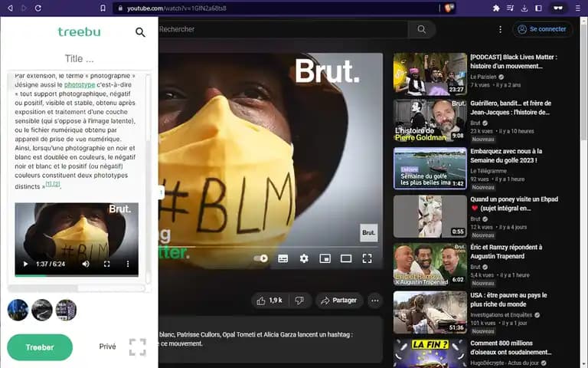Switch to theater mode
The image size is (588, 368).
pyautogui.click(x=346, y=258)
